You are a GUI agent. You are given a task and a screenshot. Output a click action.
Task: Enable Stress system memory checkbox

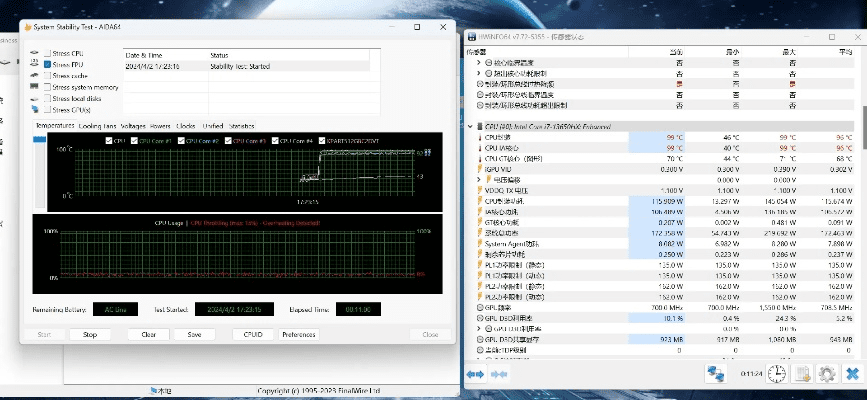point(47,87)
